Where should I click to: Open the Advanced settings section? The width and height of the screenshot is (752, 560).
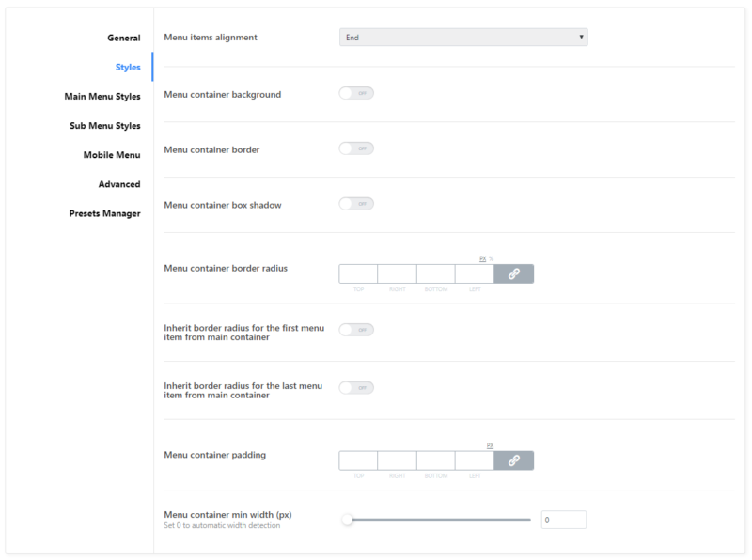120,184
